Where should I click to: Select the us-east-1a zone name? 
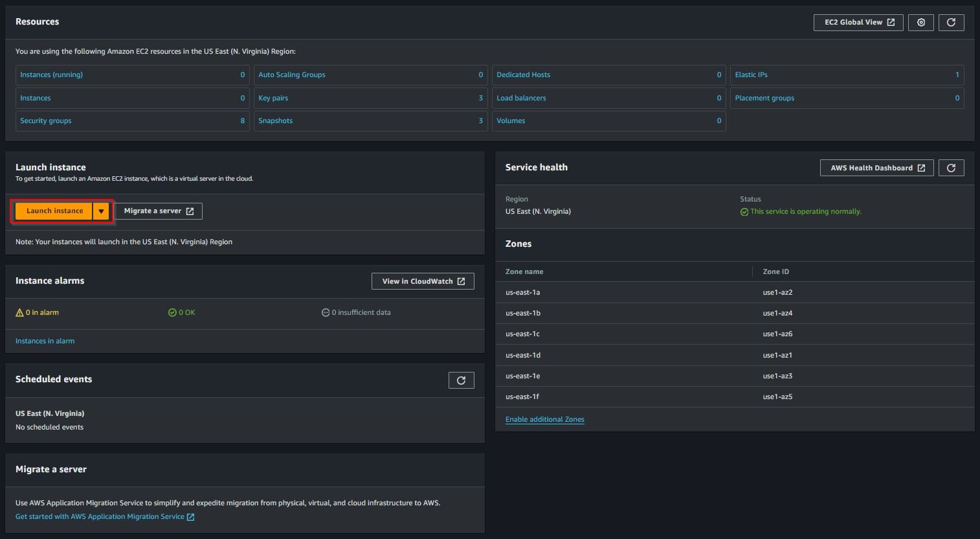523,292
